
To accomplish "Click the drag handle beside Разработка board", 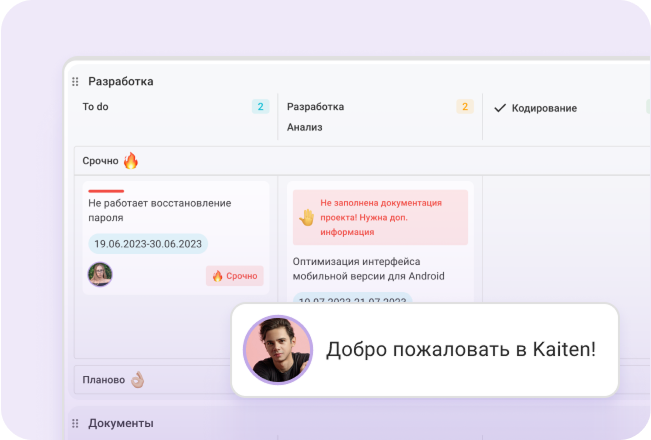I will (75, 82).
